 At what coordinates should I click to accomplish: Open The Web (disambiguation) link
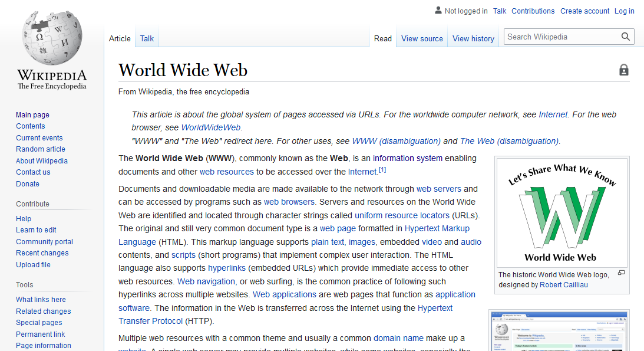[x=509, y=141]
